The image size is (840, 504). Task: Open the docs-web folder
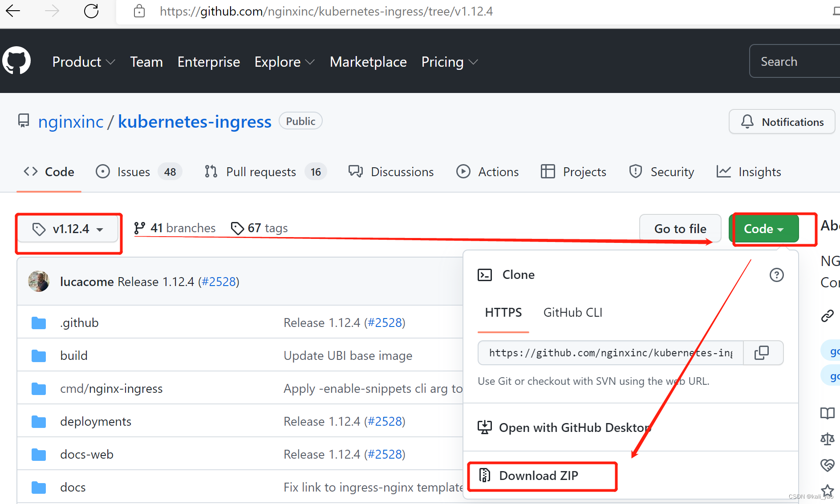(87, 455)
